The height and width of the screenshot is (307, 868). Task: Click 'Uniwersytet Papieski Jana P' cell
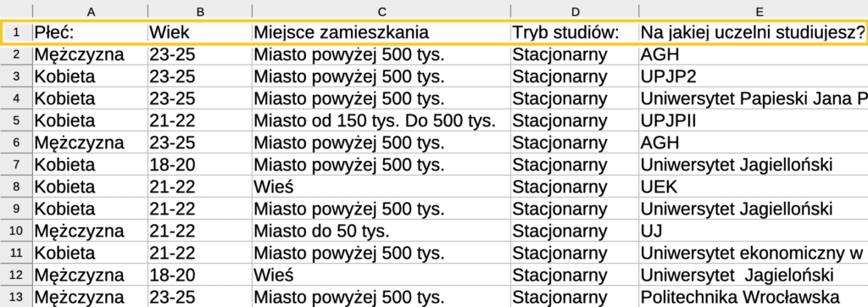[x=753, y=98]
